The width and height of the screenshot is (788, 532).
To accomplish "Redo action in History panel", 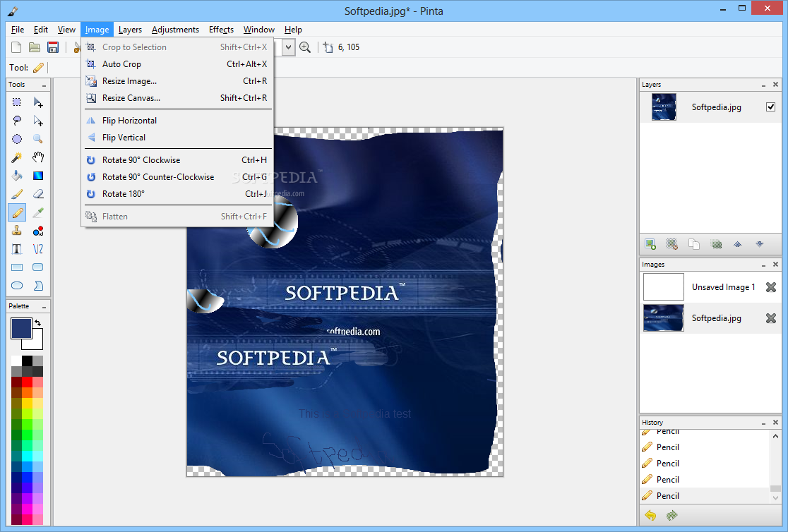I will coord(672,516).
